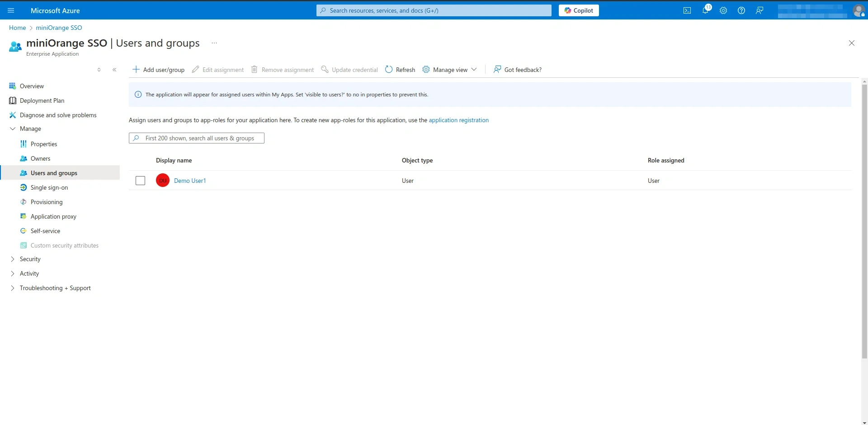Click the Update credential key icon
Screen dimensions: 868x425
[325, 69]
